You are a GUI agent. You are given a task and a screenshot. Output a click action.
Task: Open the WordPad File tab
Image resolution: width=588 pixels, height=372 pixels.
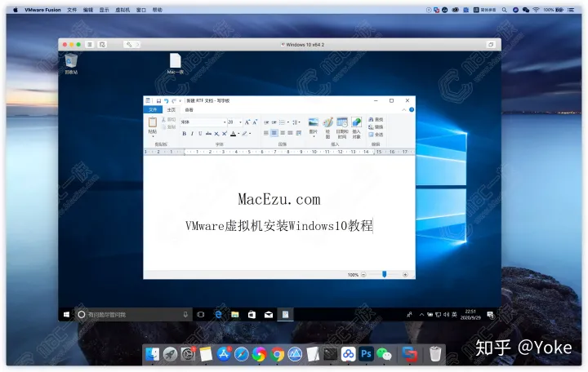point(153,110)
